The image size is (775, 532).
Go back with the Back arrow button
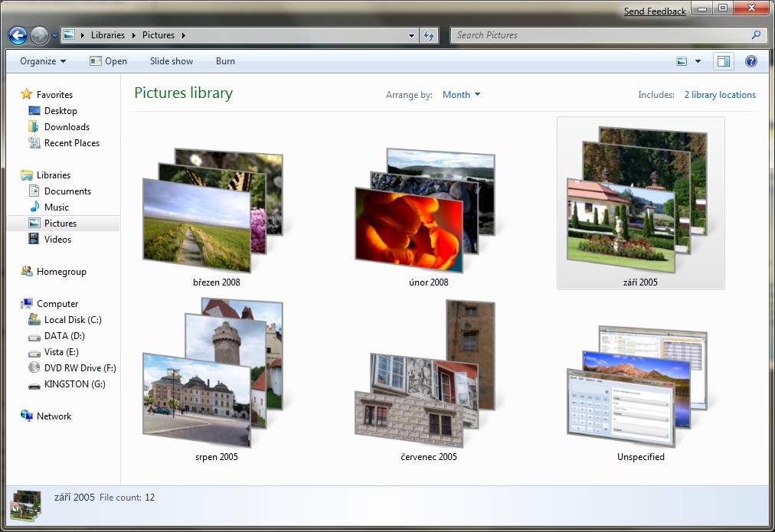[18, 35]
